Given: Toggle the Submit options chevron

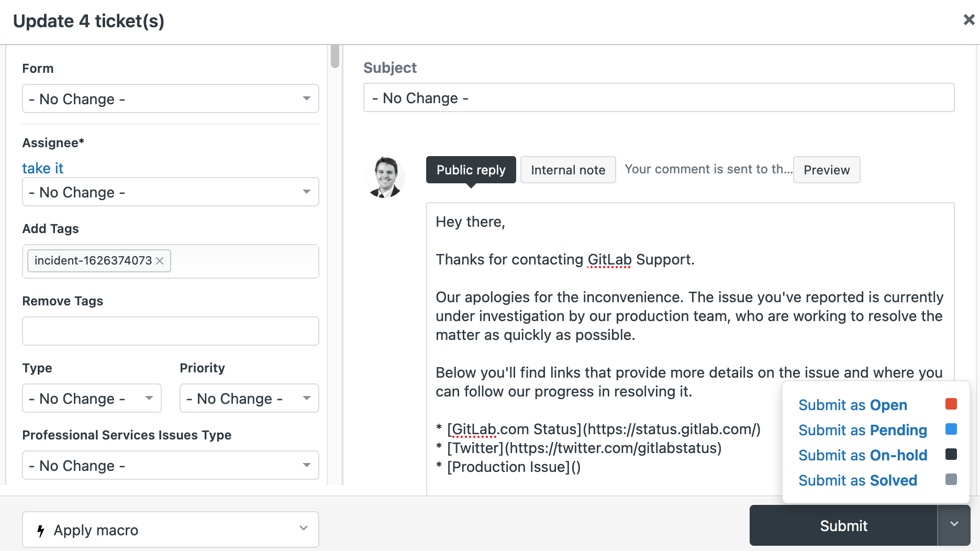Looking at the screenshot, I should 954,525.
